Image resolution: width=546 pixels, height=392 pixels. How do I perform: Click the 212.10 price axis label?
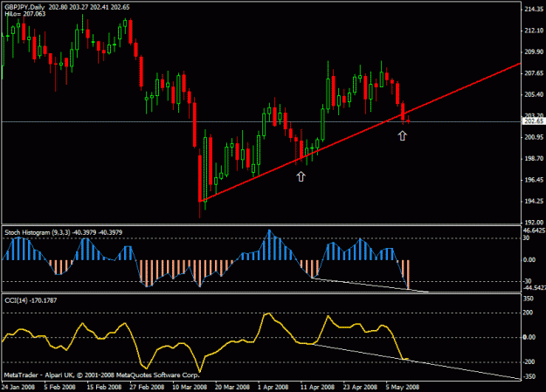[x=534, y=31]
